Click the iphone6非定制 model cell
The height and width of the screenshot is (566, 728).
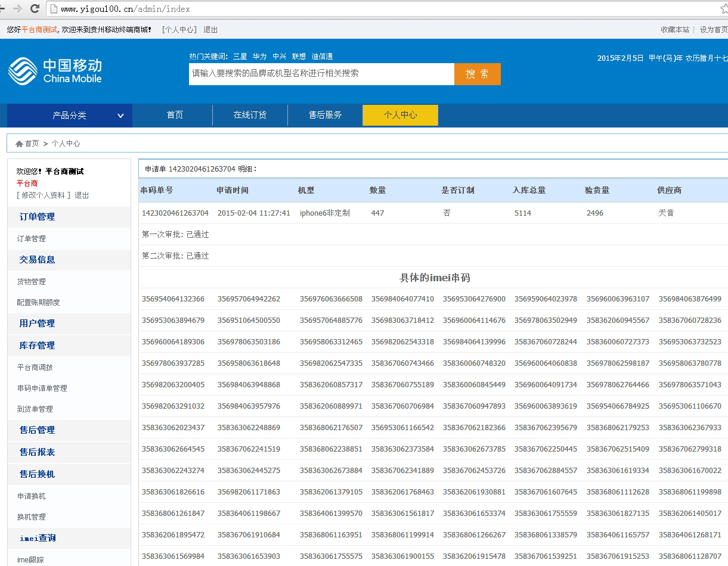pos(324,213)
